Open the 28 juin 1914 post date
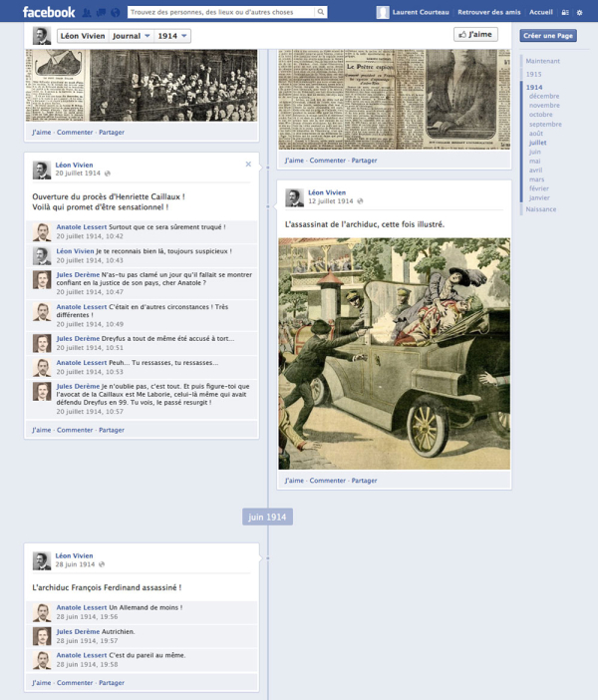This screenshot has height=700, width=598. tap(75, 564)
